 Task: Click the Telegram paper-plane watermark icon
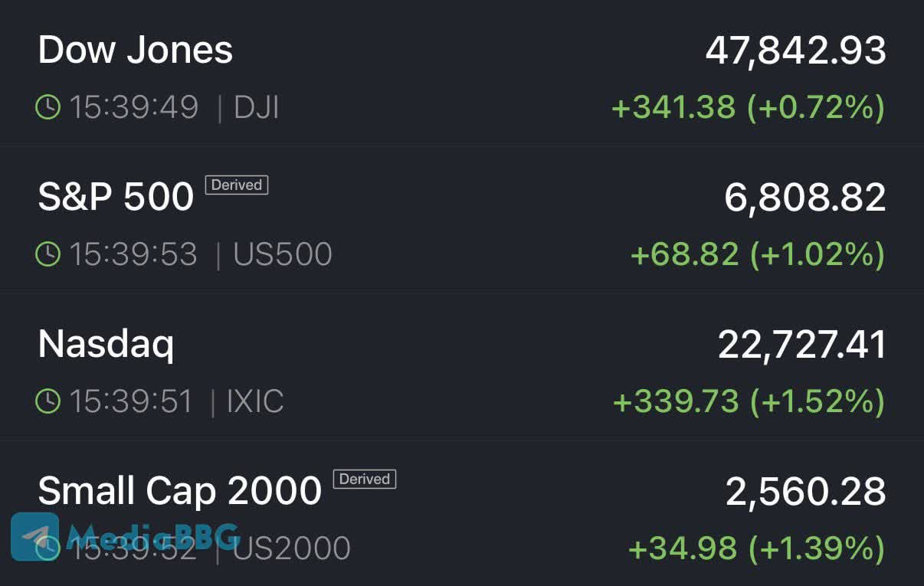pos(35,536)
